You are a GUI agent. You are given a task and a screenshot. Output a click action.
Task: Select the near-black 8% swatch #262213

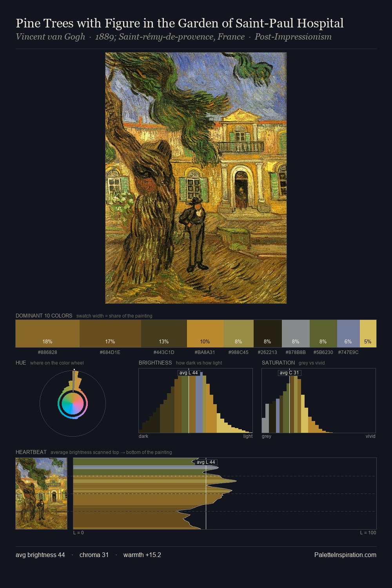268,334
